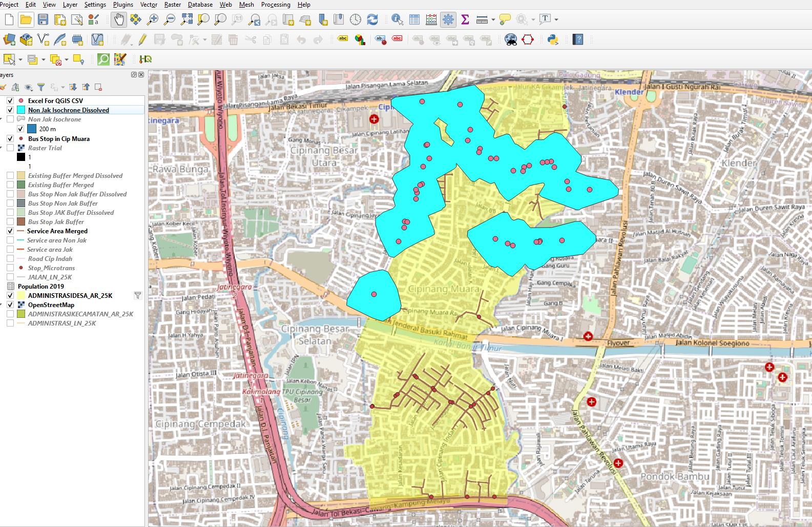Screen dimensions: 812x527
Task: Open the Plugins menu
Action: point(123,5)
